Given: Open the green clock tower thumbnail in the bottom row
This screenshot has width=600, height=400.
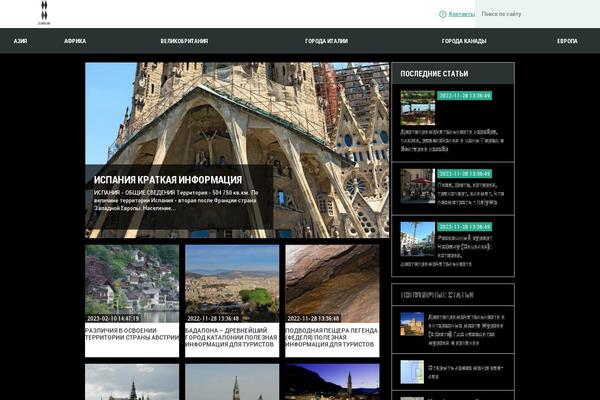Looking at the screenshot, I should (x=232, y=382).
